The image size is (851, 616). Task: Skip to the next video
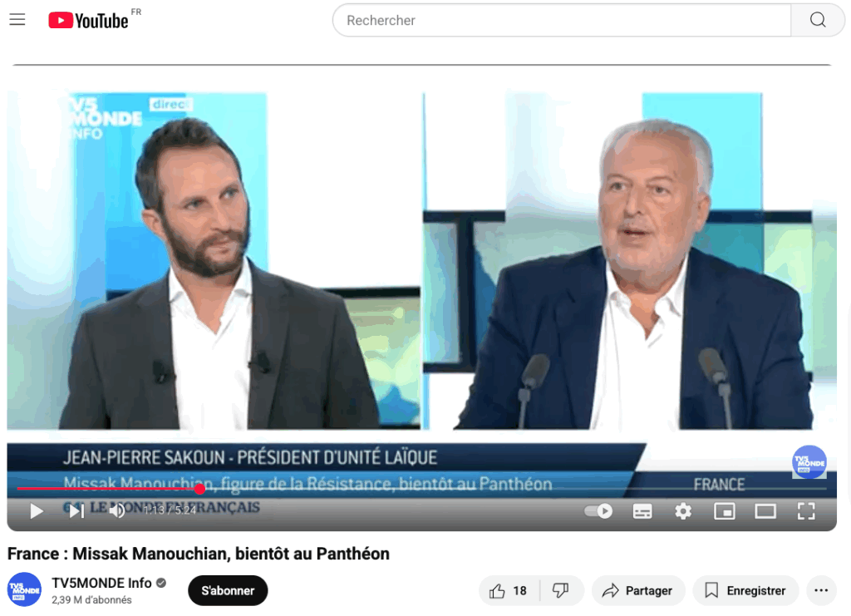tap(77, 510)
